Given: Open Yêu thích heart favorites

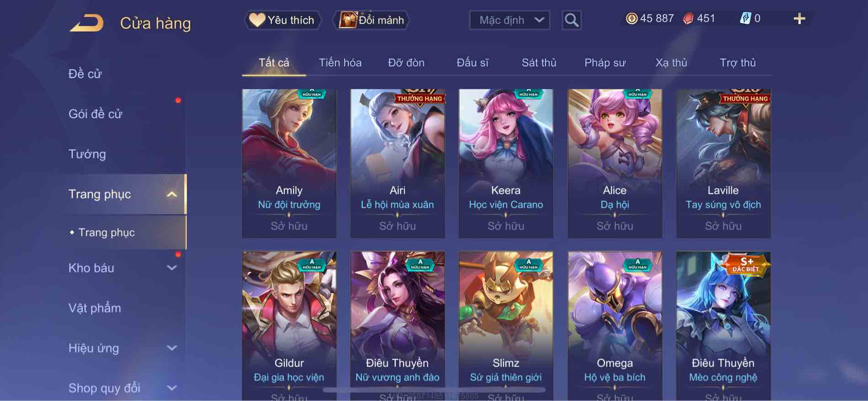Looking at the screenshot, I should tap(282, 20).
